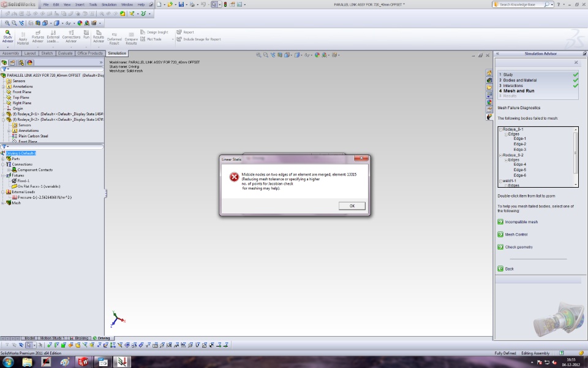Open the Tools menu
588x368 pixels.
click(x=92, y=4)
